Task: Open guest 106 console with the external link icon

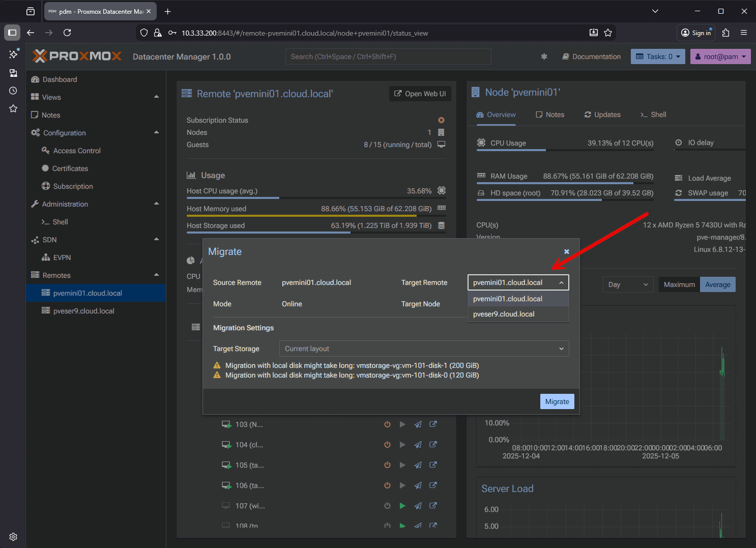Action: tap(433, 485)
